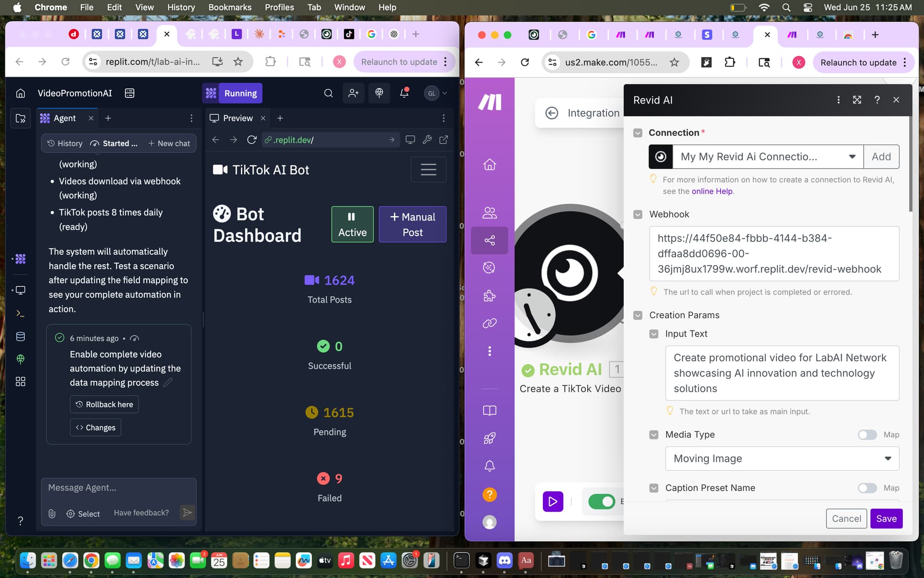Uncheck the Webhook checkbox
Image resolution: width=924 pixels, height=578 pixels.
click(x=638, y=214)
